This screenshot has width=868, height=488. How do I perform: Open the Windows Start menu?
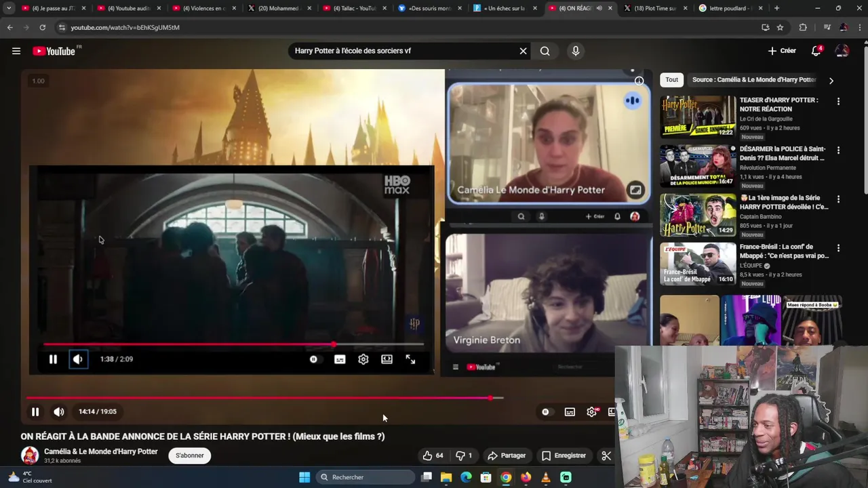point(304,477)
